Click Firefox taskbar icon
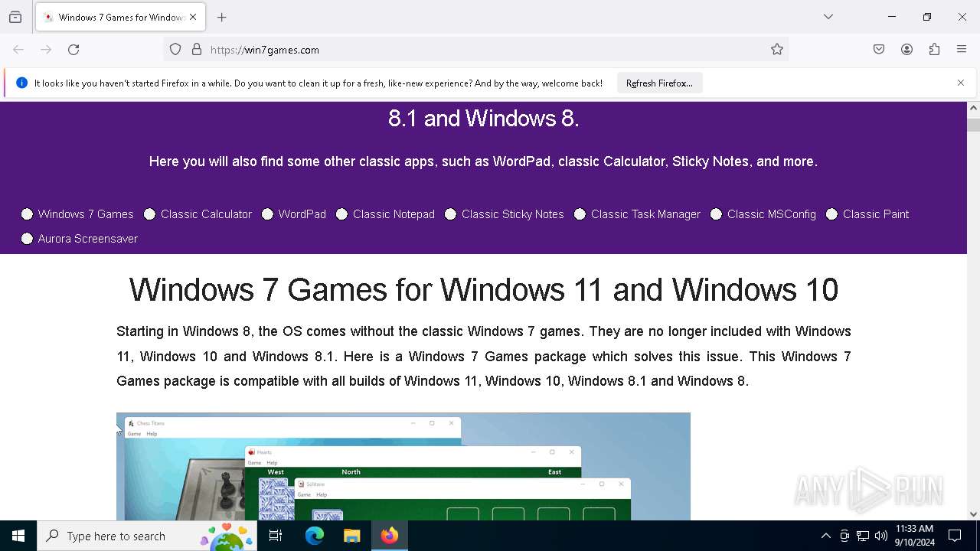 (390, 536)
